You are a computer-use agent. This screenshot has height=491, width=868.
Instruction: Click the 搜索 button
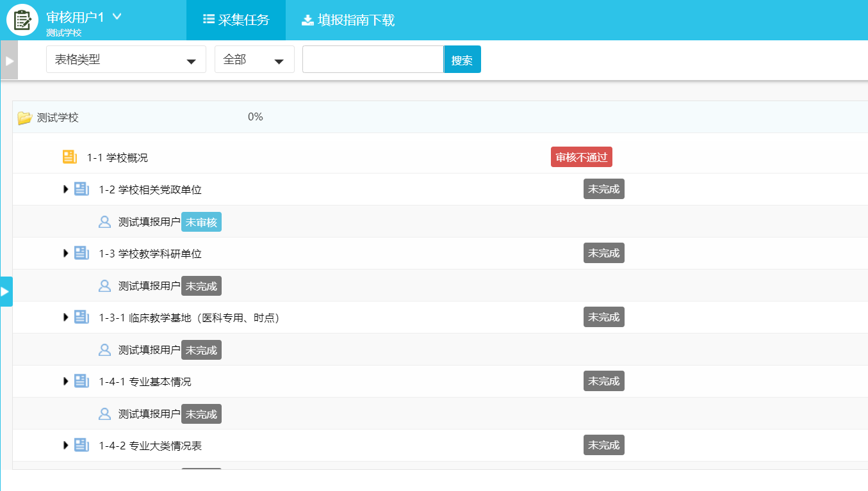[x=462, y=60]
